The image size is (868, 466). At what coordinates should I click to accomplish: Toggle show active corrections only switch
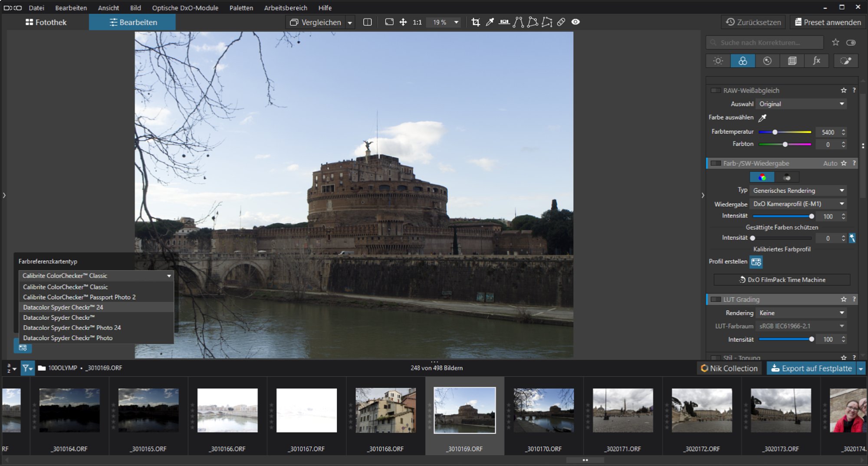coord(851,43)
